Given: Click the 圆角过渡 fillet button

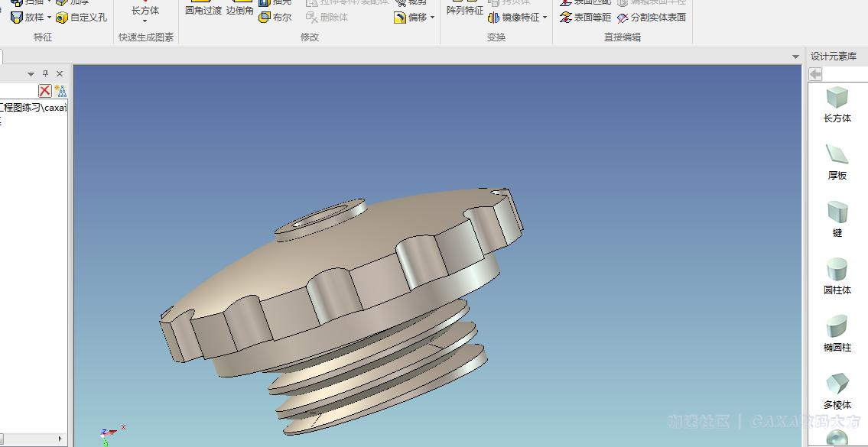Looking at the screenshot, I should pyautogui.click(x=203, y=11).
